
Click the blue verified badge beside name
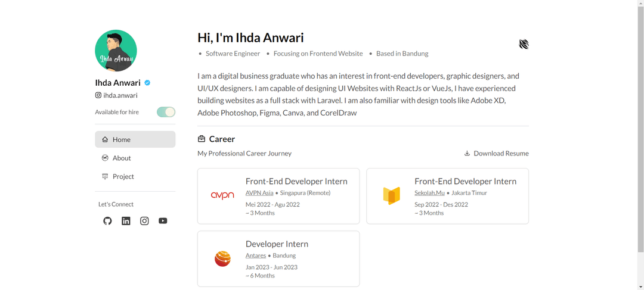coord(147,83)
